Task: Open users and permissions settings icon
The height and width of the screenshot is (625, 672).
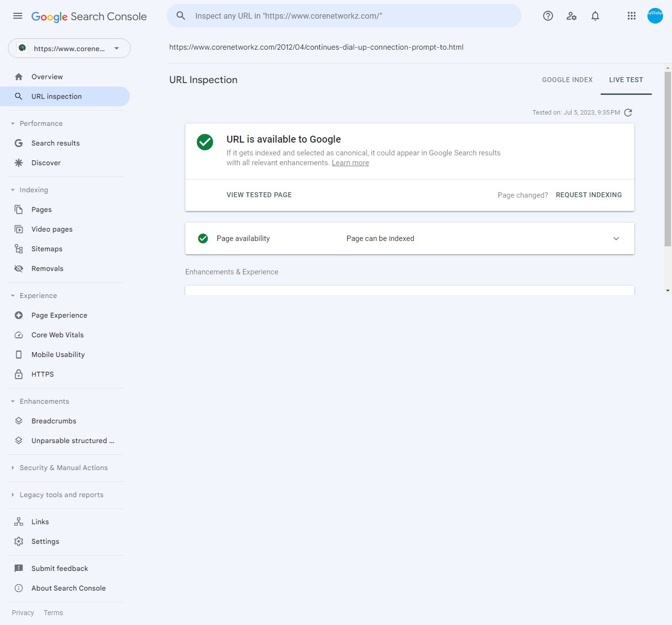Action: 572,16
